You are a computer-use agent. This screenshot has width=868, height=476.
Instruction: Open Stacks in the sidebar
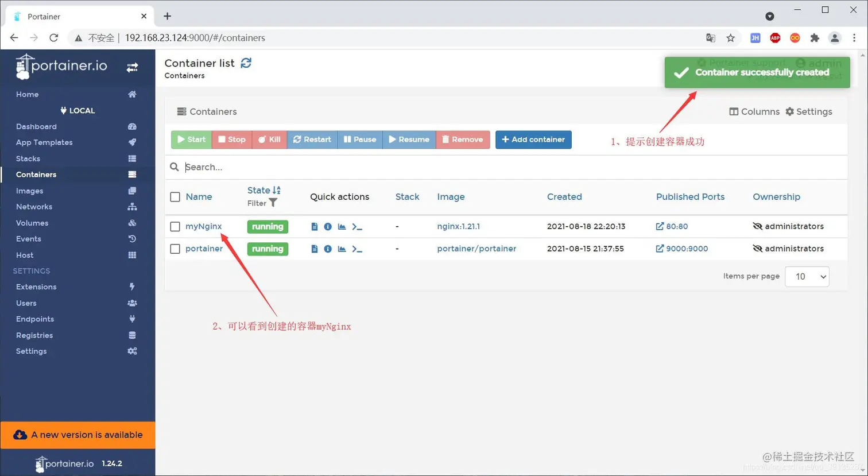click(77, 158)
